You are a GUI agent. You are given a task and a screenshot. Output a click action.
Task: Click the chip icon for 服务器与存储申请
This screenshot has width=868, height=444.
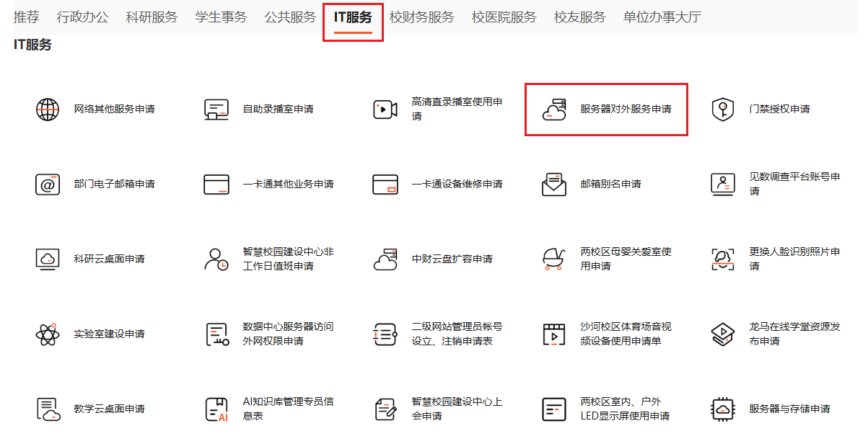coord(723,409)
